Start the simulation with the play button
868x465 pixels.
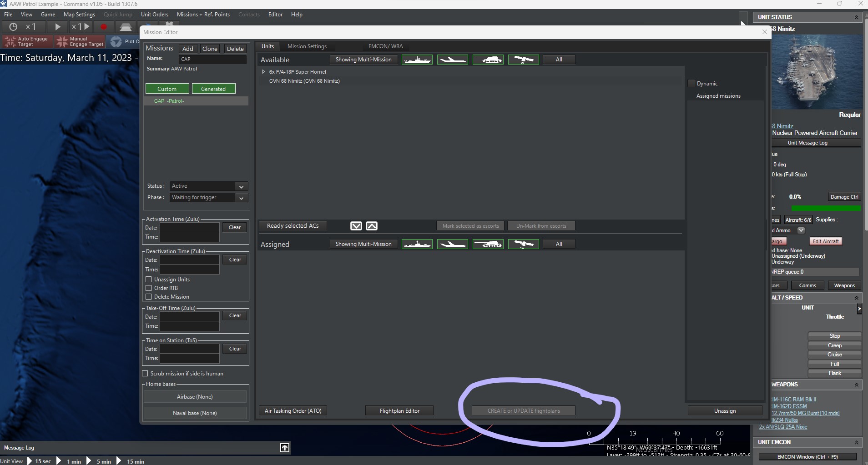click(58, 27)
